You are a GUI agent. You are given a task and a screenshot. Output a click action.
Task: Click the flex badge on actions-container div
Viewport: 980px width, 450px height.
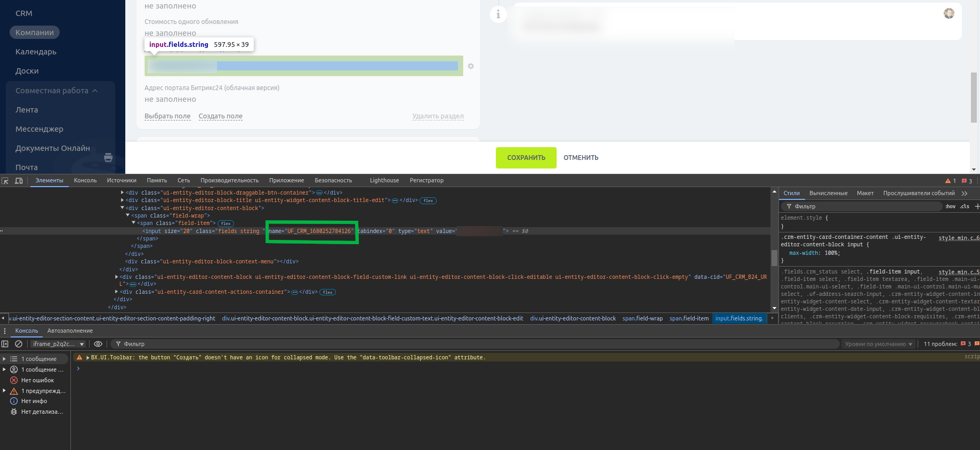328,292
